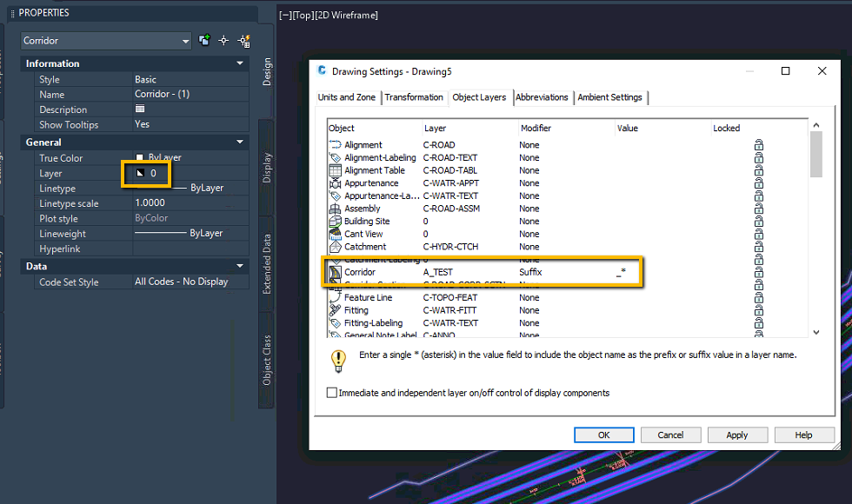Open the Description editor icon in Properties
The image size is (852, 504).
pos(140,109)
